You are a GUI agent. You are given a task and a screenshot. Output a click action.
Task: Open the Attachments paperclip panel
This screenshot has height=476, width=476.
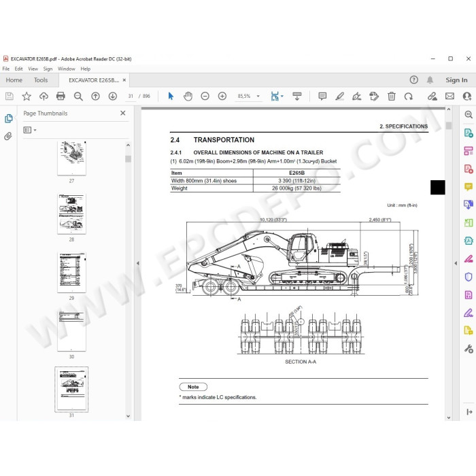click(x=8, y=136)
